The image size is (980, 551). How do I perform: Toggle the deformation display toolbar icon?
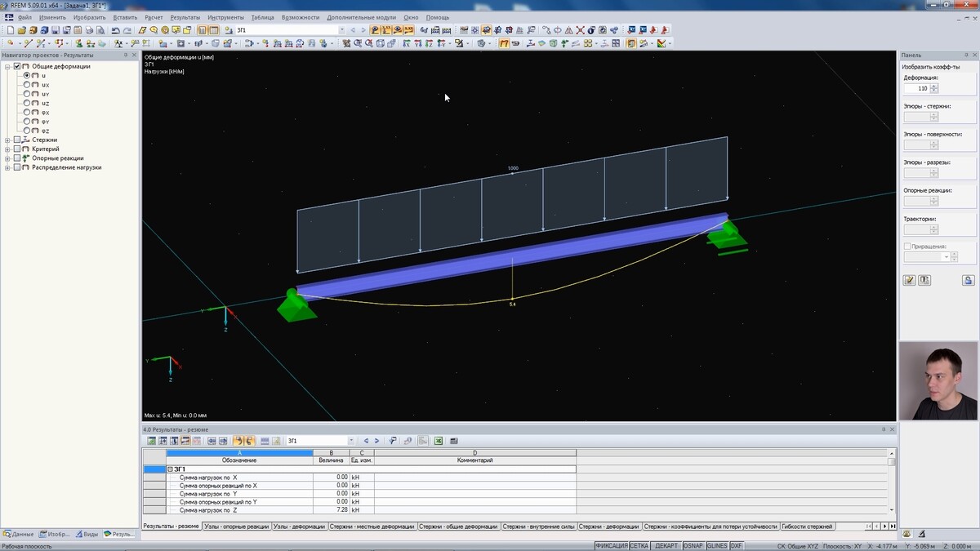tap(504, 42)
